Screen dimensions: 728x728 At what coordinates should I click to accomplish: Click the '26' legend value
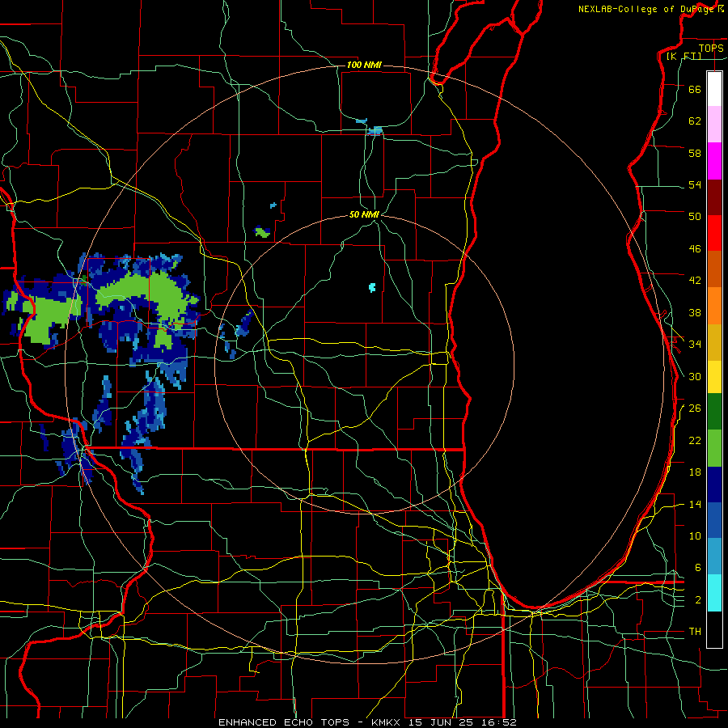[x=695, y=408]
